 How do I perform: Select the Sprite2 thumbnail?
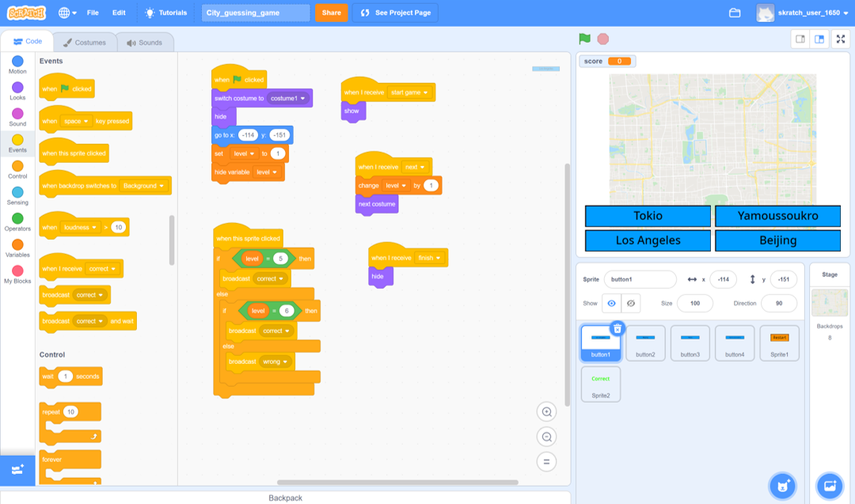(600, 382)
